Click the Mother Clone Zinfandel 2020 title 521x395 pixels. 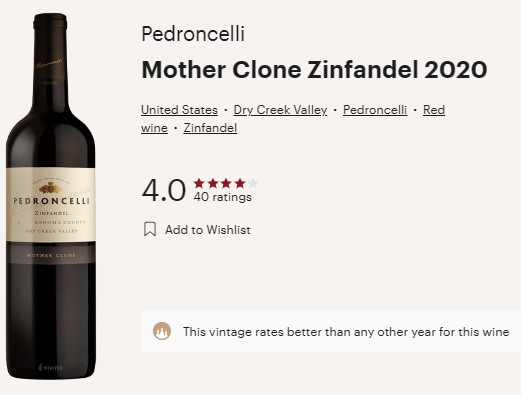pyautogui.click(x=314, y=70)
